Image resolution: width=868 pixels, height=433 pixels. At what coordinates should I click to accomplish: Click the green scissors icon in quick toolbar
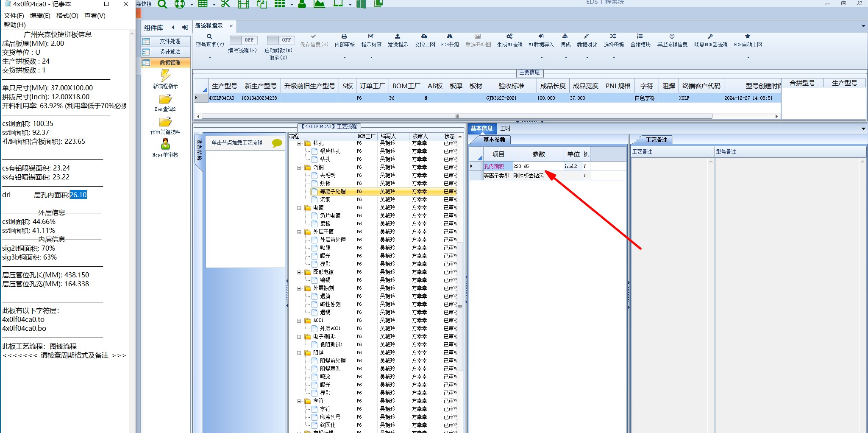tap(225, 4)
